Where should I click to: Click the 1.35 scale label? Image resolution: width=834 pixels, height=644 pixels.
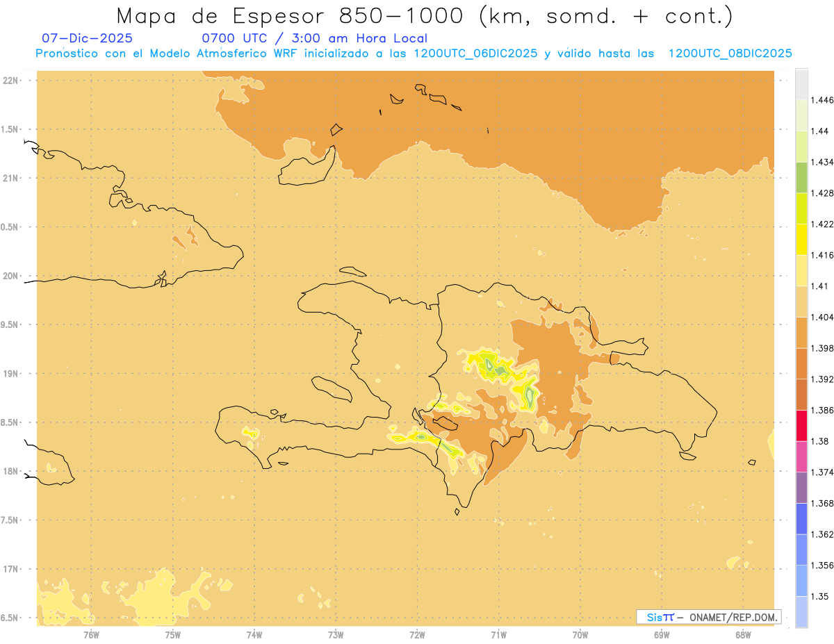pos(821,596)
